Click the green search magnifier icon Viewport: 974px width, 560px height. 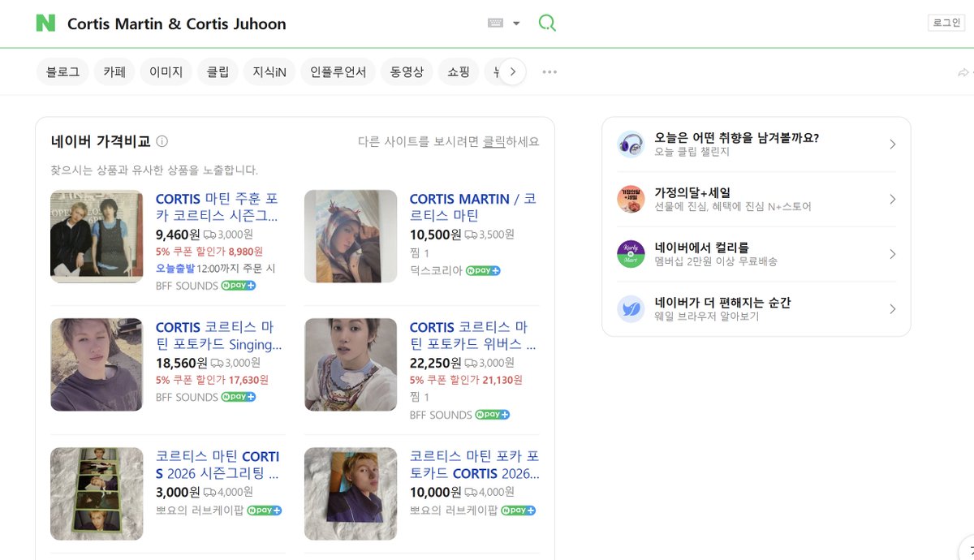(547, 24)
